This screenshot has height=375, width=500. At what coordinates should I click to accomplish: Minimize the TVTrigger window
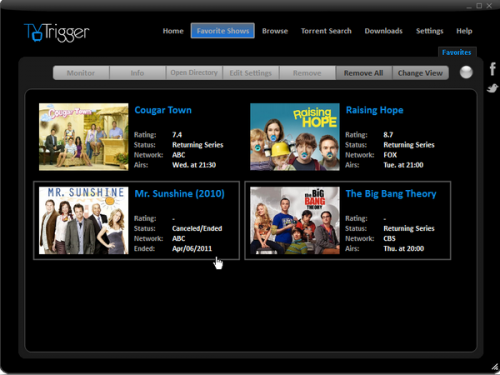click(469, 6)
